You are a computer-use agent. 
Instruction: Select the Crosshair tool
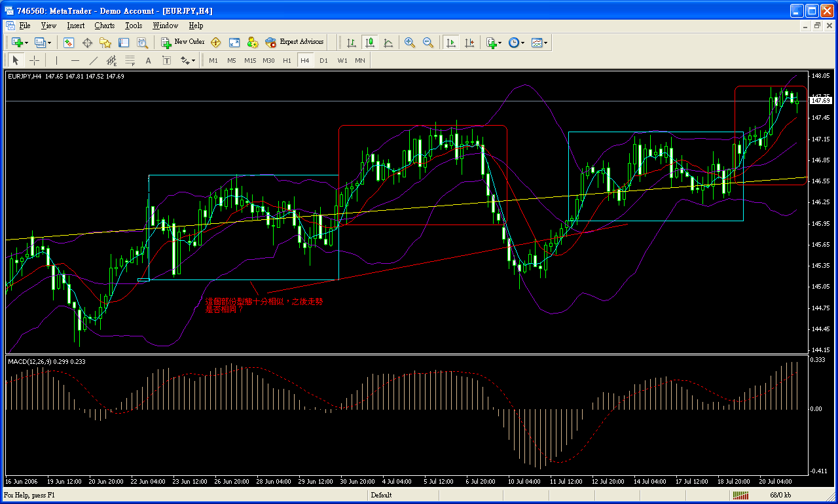(x=35, y=60)
